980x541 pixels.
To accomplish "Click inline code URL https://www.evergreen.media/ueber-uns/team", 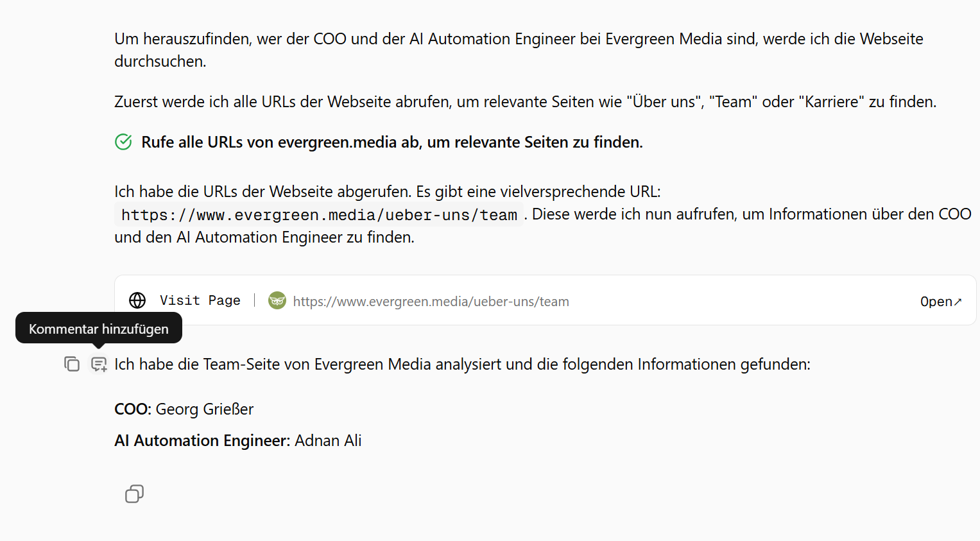I will (x=319, y=214).
